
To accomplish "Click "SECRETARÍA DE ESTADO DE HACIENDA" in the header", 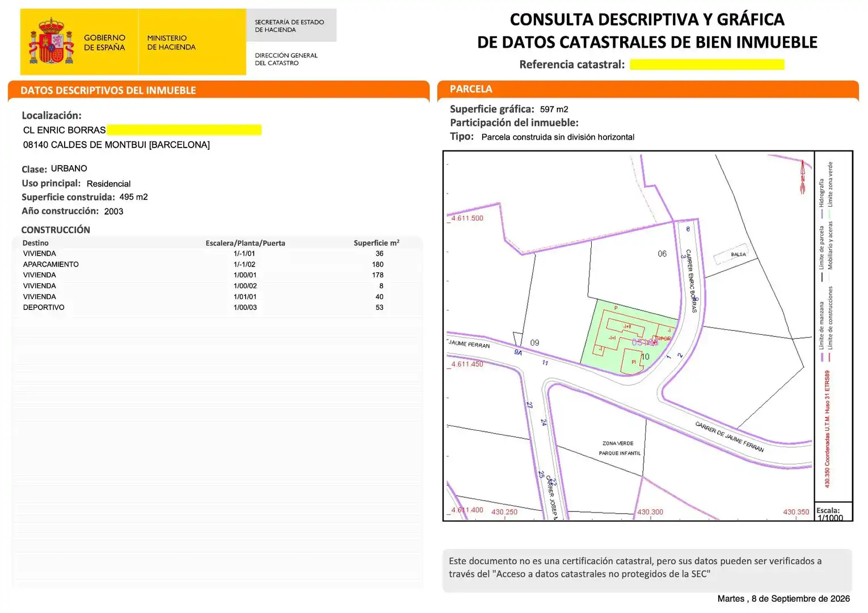I will (289, 26).
